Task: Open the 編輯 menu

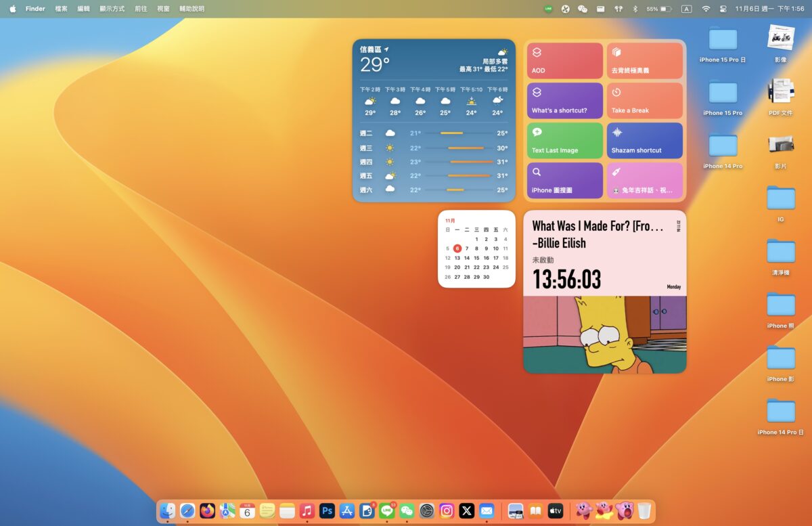Action: tap(84, 9)
